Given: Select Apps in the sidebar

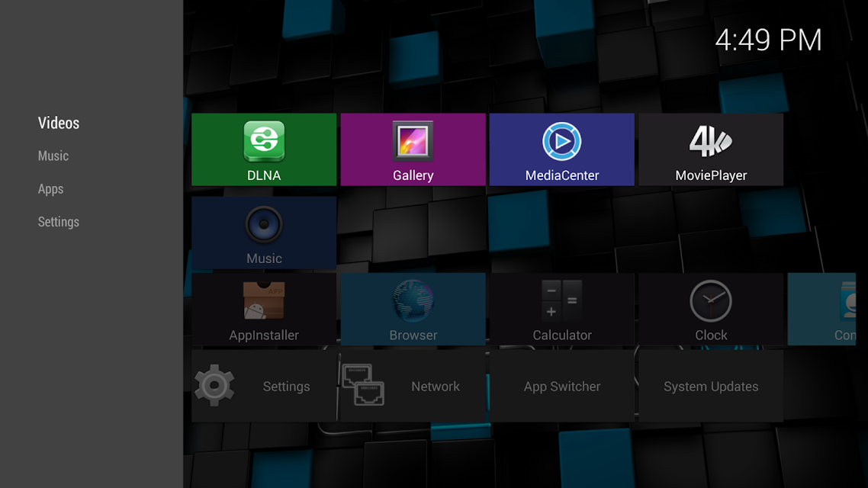Looking at the screenshot, I should click(50, 189).
